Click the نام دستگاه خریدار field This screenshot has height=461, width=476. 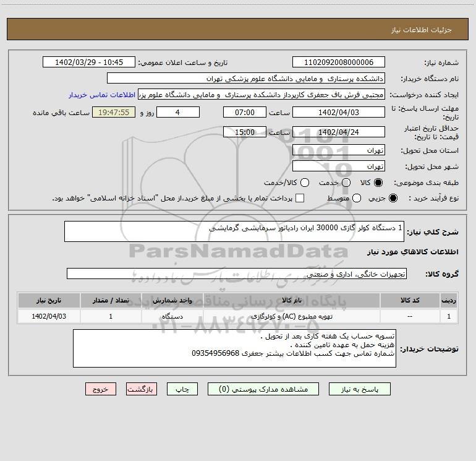point(246,79)
